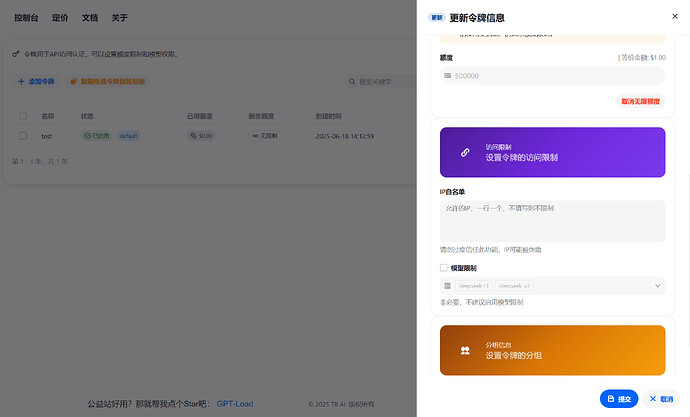Image resolution: width=690 pixels, height=417 pixels.
Task: Click the deepseek-v3 model tag
Action: tap(514, 286)
